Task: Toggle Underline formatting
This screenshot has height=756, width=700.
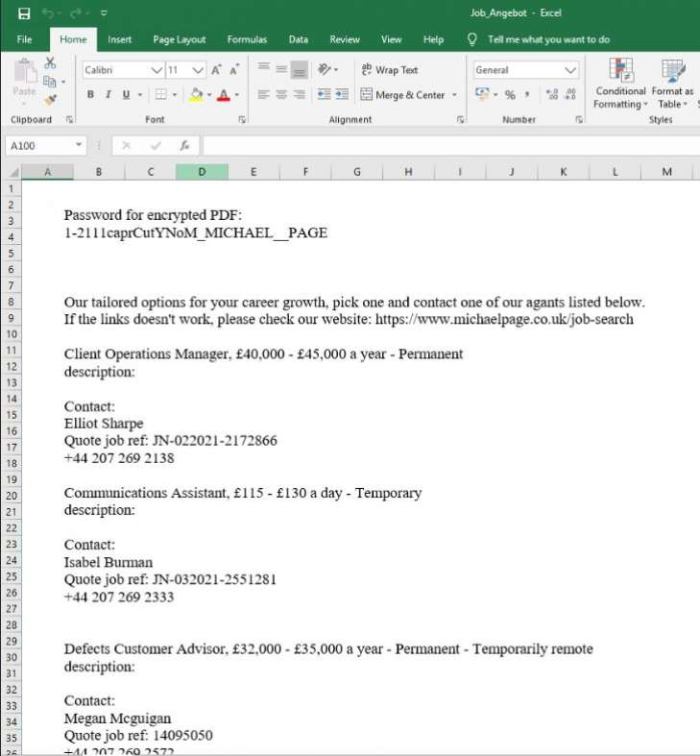Action: (126, 94)
